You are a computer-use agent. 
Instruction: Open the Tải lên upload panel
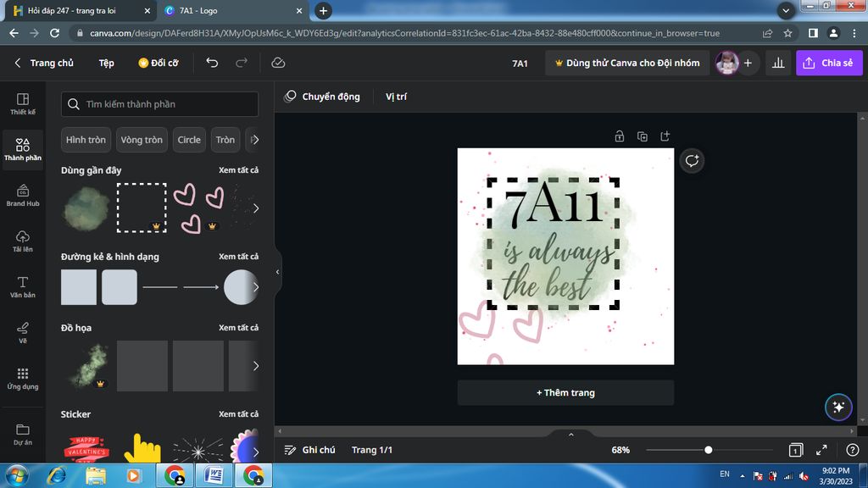[x=23, y=241]
